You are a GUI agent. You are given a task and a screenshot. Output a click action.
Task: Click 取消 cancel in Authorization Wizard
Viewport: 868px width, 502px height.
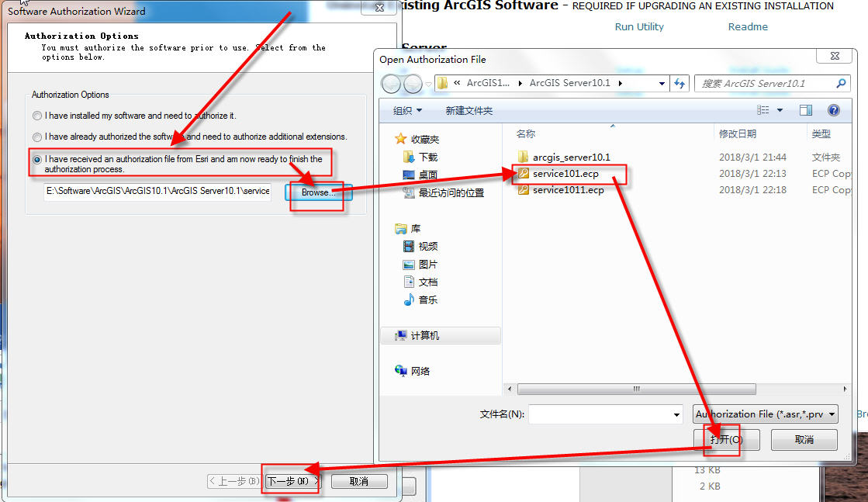point(358,482)
